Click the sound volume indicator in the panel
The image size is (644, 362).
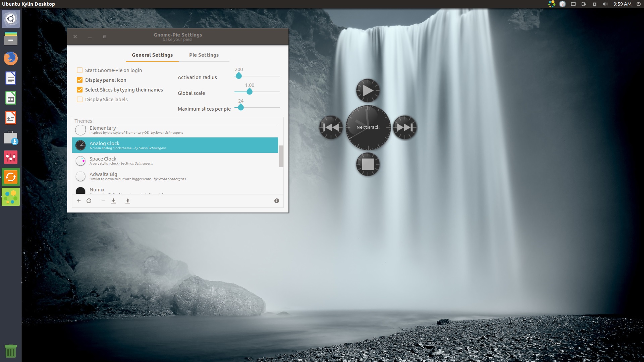[605, 4]
